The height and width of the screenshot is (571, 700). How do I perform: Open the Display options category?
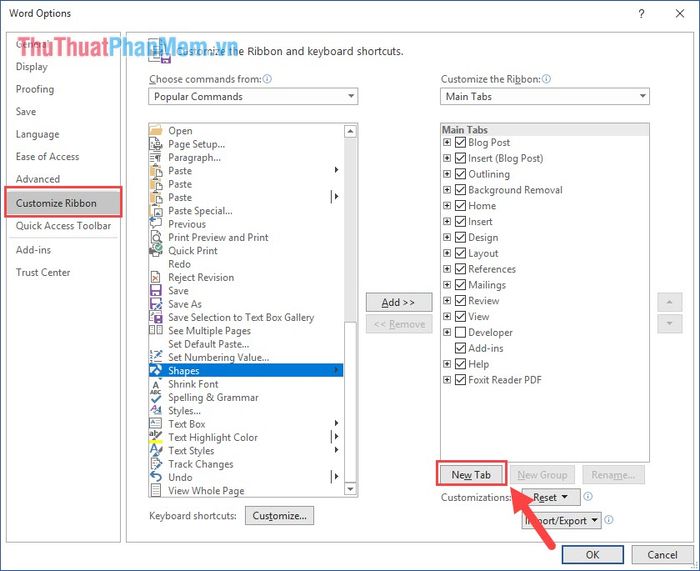click(32, 67)
